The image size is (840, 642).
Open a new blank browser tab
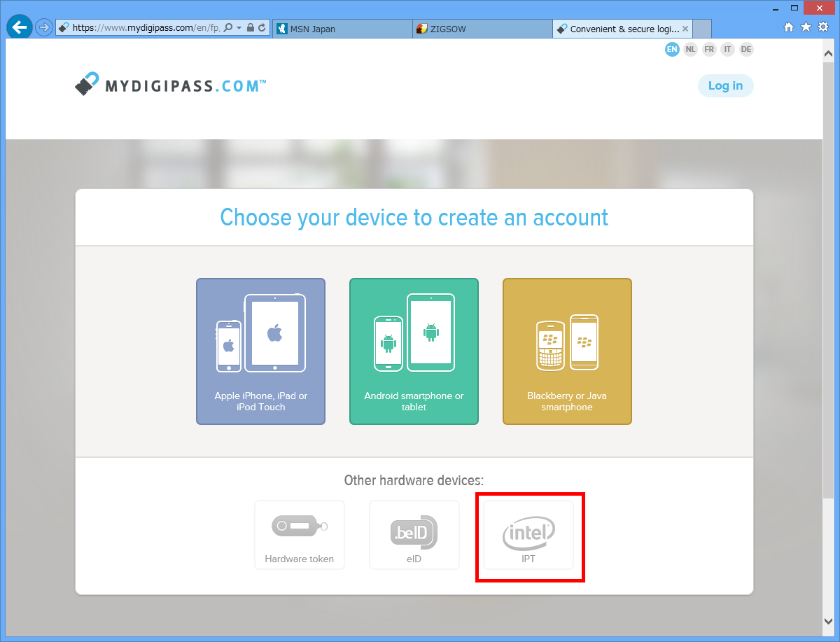(x=702, y=29)
